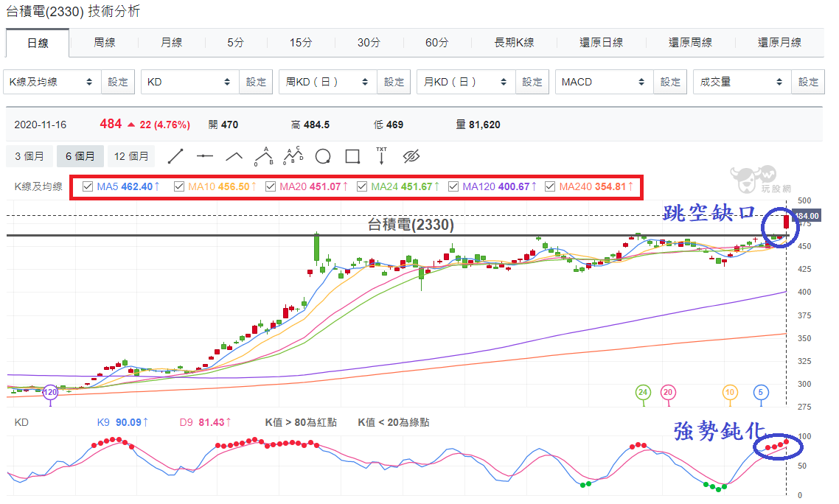Click the D9 81.43 value

click(x=206, y=422)
